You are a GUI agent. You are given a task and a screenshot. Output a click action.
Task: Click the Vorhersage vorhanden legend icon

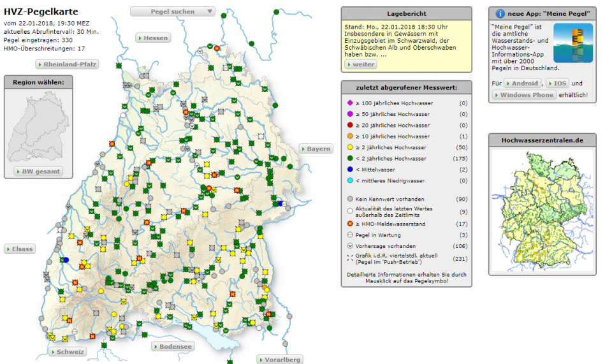[350, 246]
